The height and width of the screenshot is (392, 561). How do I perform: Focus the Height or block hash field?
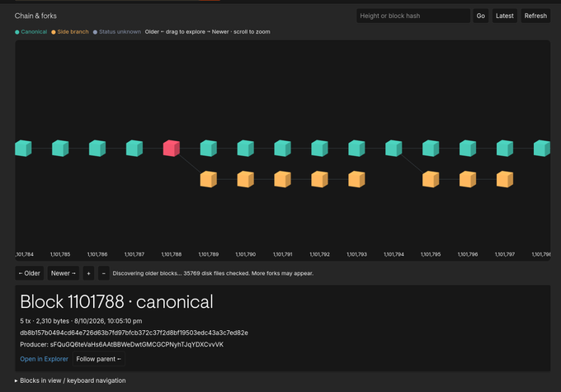[x=413, y=16]
